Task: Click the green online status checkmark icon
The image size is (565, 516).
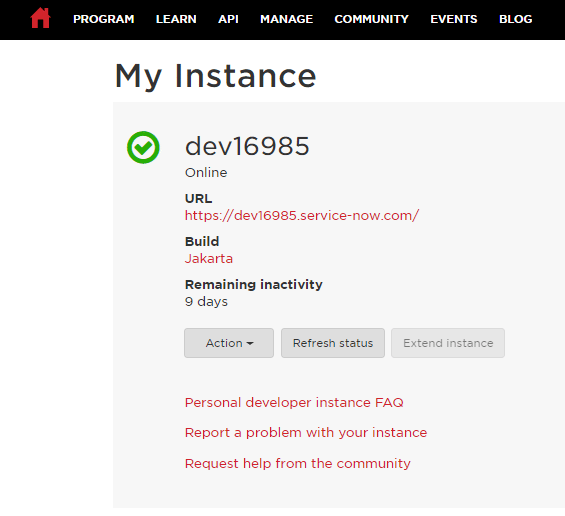Action: click(143, 147)
